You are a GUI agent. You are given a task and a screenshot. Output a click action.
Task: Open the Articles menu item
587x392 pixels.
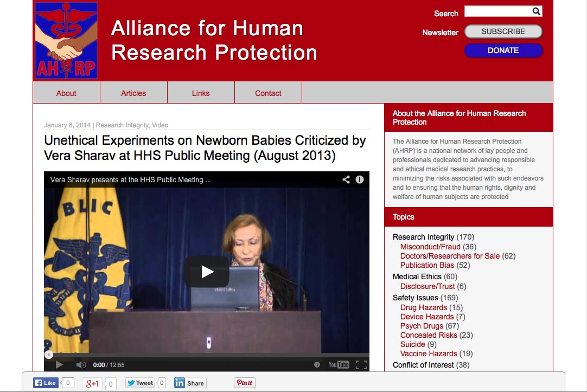coord(133,93)
